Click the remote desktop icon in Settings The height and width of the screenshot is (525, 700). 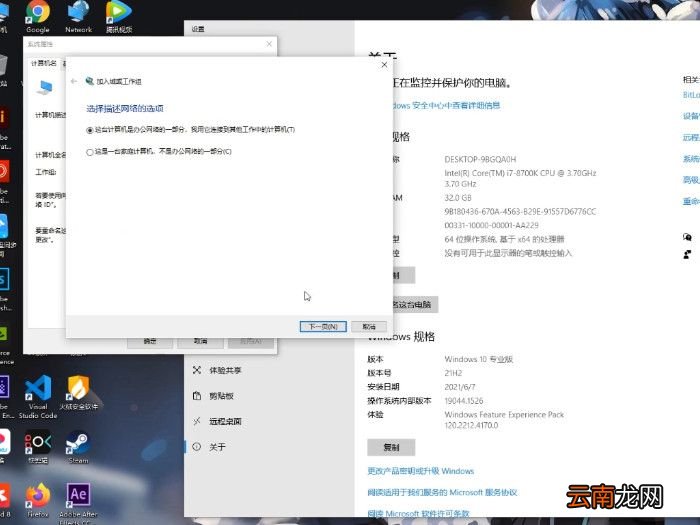coord(197,421)
